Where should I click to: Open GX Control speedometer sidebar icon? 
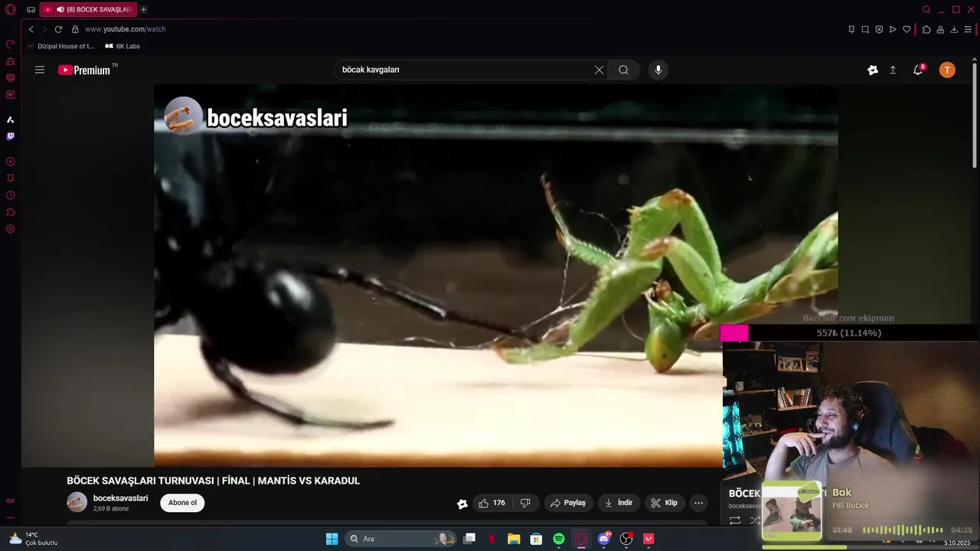click(x=10, y=44)
